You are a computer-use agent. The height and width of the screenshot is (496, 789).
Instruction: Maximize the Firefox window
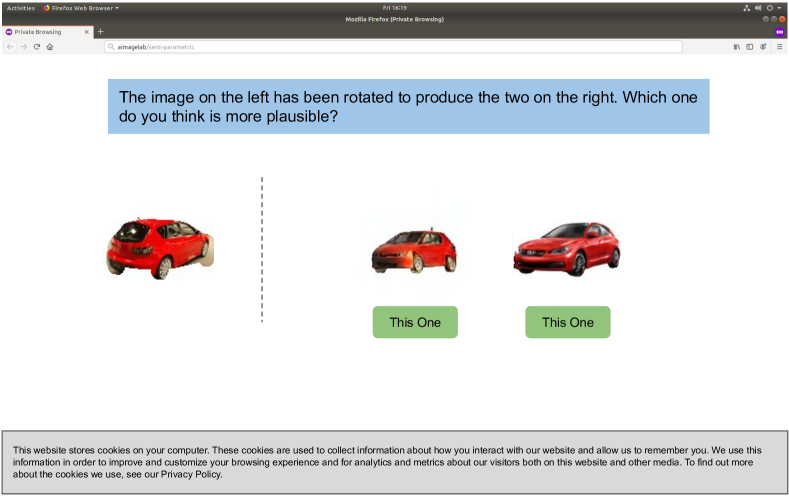pos(773,19)
